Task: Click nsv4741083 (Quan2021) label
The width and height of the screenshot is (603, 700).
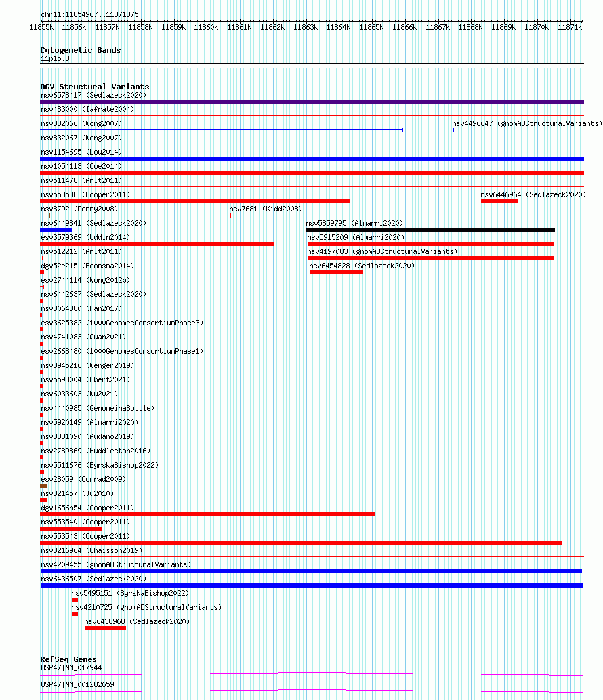Action: pos(83,337)
